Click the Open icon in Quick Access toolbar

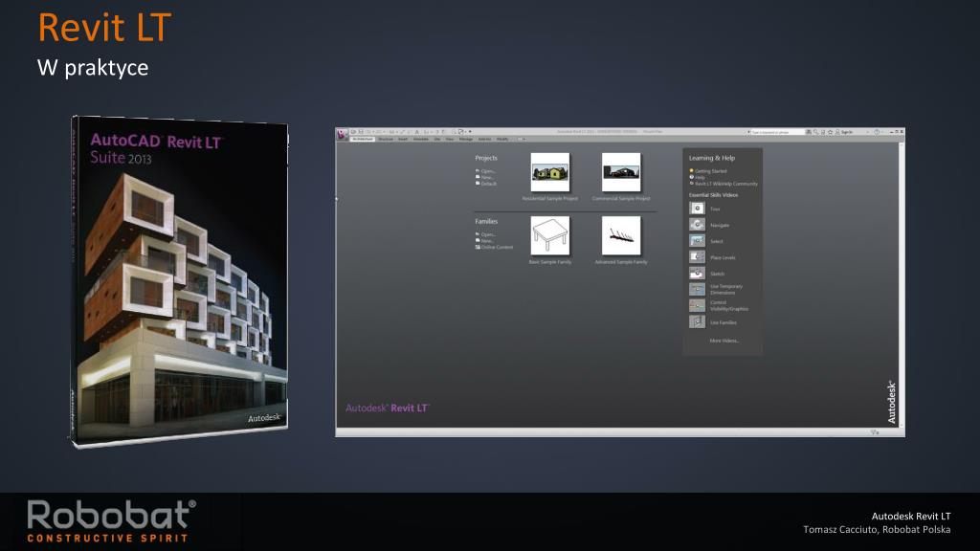tap(353, 132)
